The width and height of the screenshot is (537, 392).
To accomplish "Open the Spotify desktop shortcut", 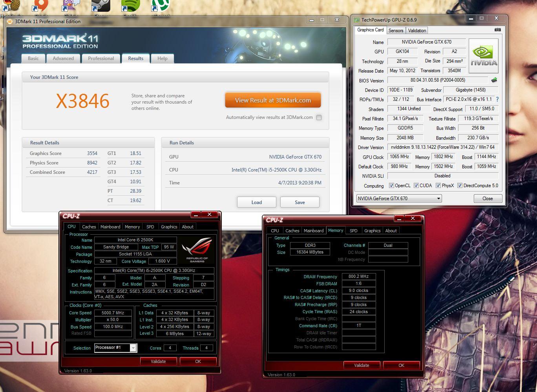I will (131, 6).
